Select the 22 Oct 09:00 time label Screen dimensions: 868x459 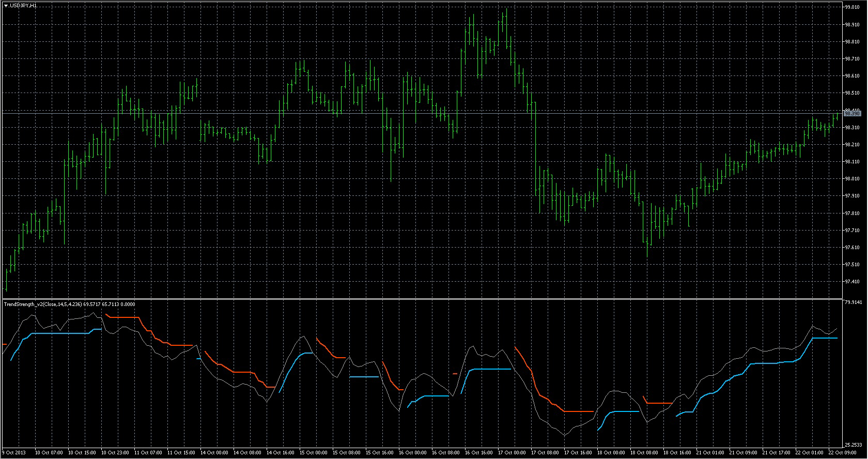click(x=842, y=453)
